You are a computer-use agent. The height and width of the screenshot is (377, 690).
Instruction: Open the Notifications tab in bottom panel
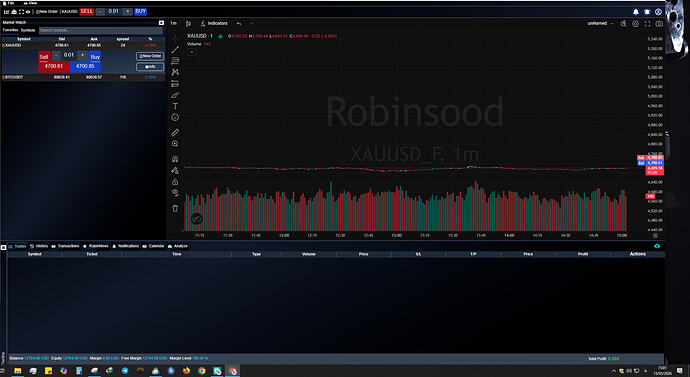point(125,246)
